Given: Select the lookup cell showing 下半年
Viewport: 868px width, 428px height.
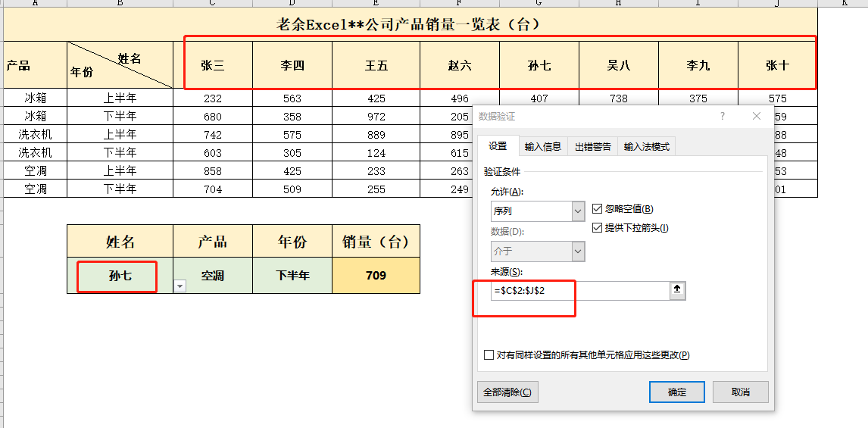Looking at the screenshot, I should pos(292,275).
